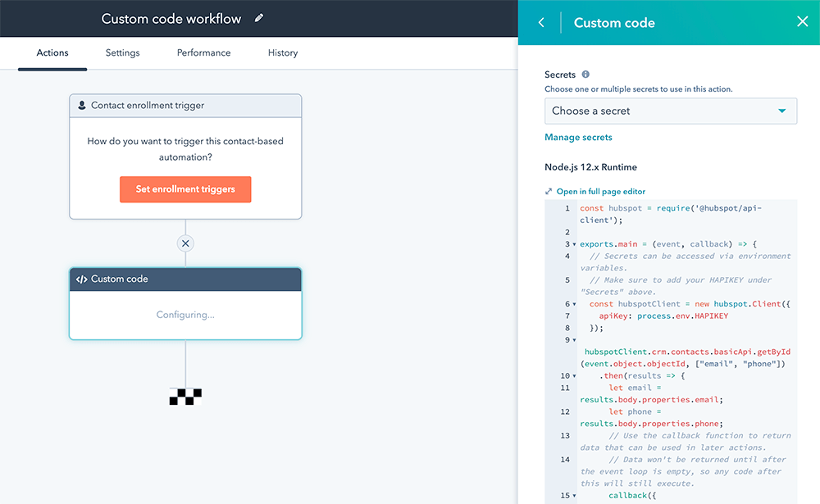
Task: Open the Manage secrets link
Action: coord(578,138)
